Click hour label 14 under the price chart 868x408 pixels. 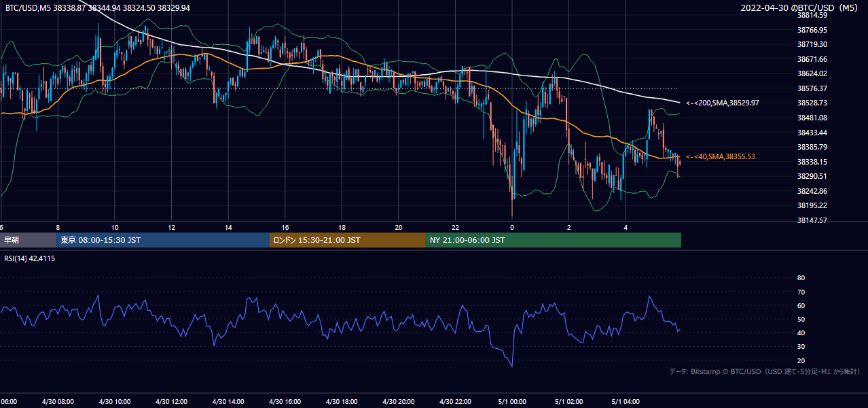tap(228, 228)
